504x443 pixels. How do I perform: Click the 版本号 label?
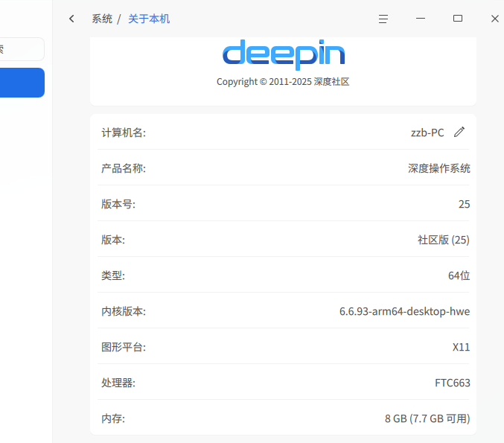(x=118, y=204)
